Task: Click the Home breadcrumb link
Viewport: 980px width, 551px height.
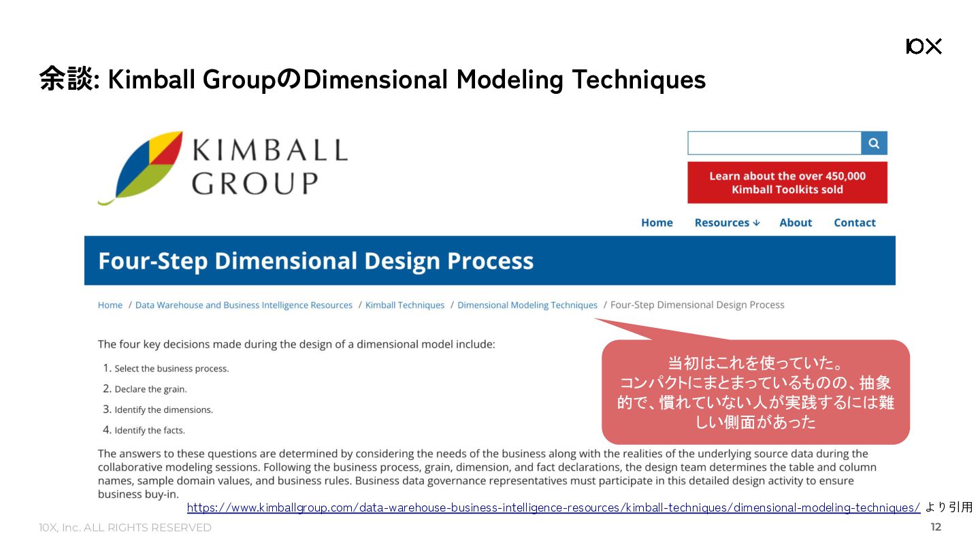Action: pos(110,305)
